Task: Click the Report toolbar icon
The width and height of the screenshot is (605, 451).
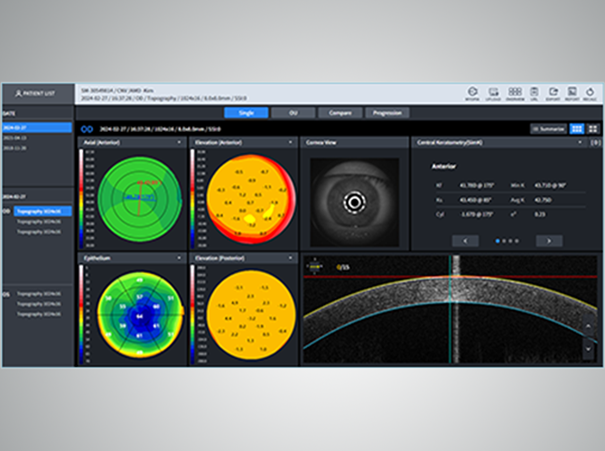Action: [572, 94]
